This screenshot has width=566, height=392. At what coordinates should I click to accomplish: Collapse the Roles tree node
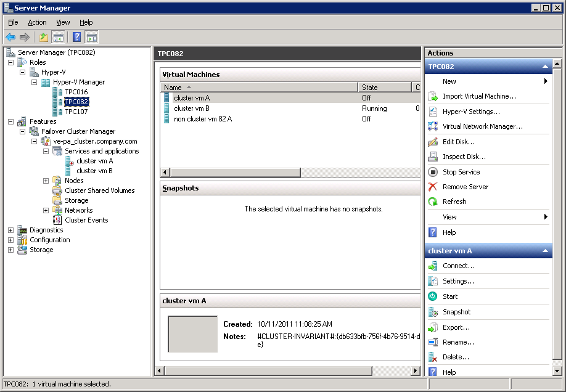(x=11, y=62)
